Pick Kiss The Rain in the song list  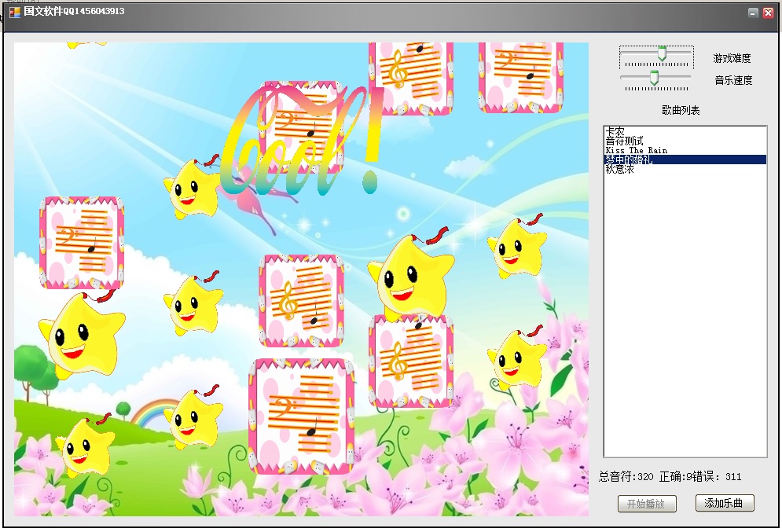click(685, 150)
